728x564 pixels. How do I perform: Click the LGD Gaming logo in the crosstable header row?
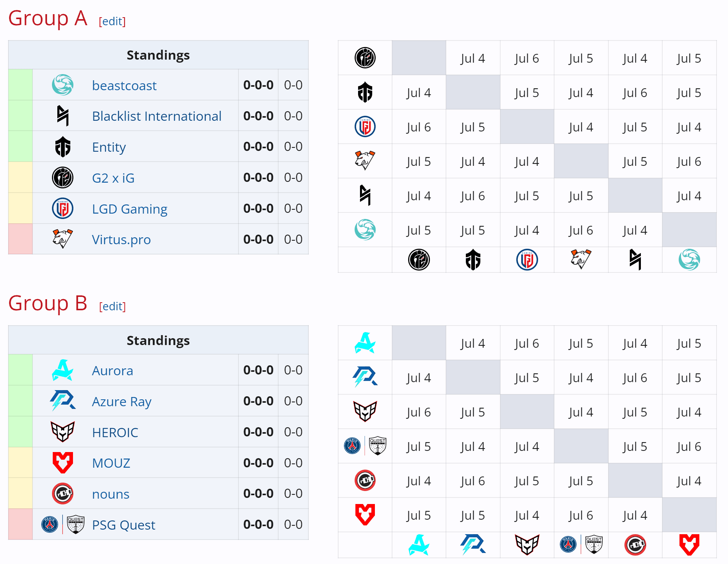coord(527,259)
